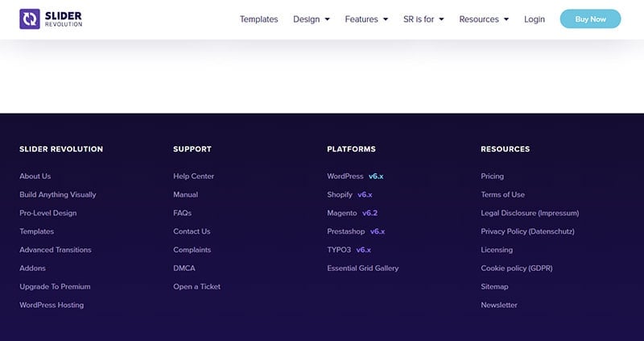Open Essential Grid Gallery link
The width and height of the screenshot is (644, 341).
[362, 268]
